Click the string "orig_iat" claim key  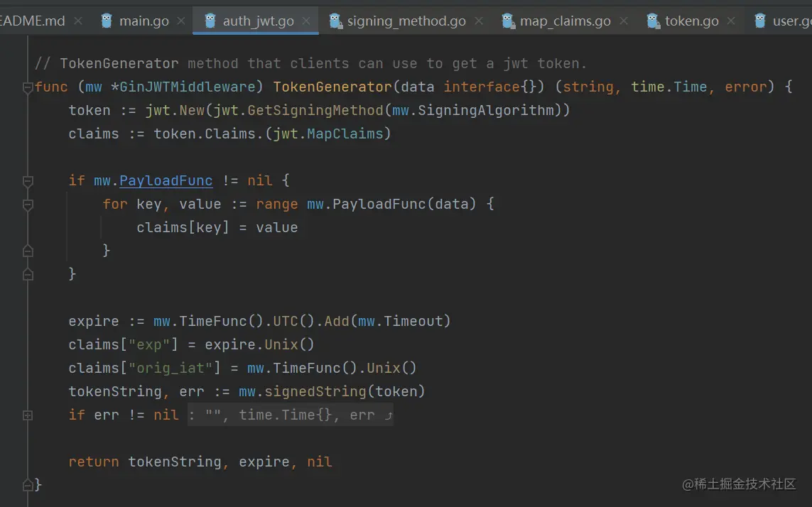170,369
